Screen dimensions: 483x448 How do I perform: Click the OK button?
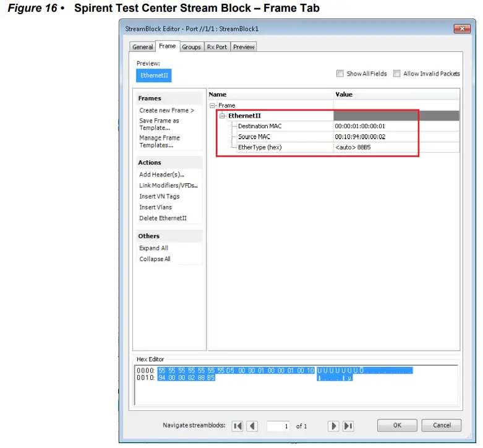[397, 426]
